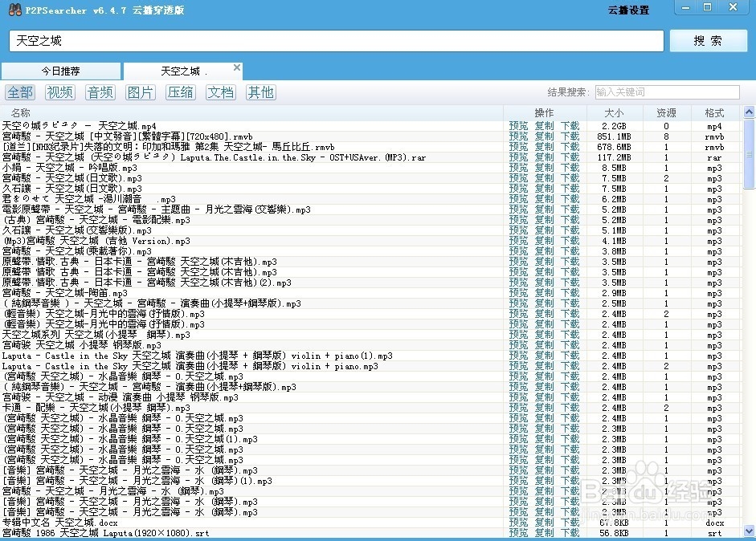Click 下载 for the 6.2MB mp3 file
The image size is (756, 541).
coord(570,199)
